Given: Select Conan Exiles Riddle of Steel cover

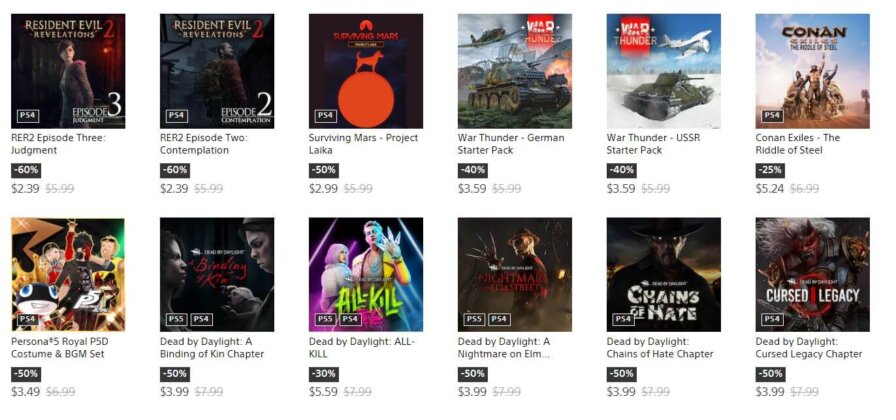Looking at the screenshot, I should click(813, 71).
